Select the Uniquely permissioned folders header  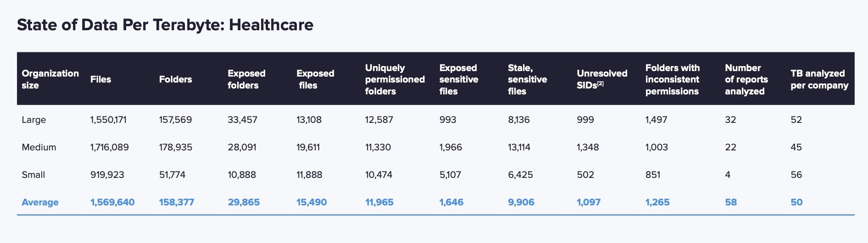point(395,79)
